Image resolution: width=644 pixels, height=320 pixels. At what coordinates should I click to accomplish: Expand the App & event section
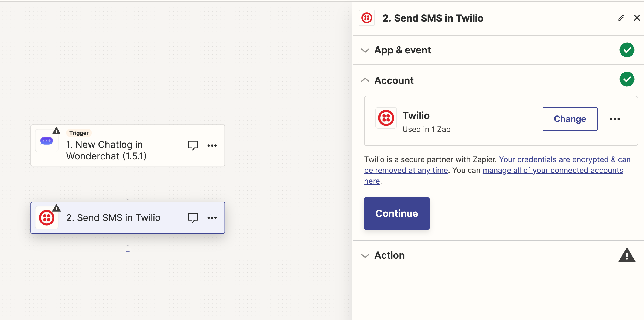point(365,50)
